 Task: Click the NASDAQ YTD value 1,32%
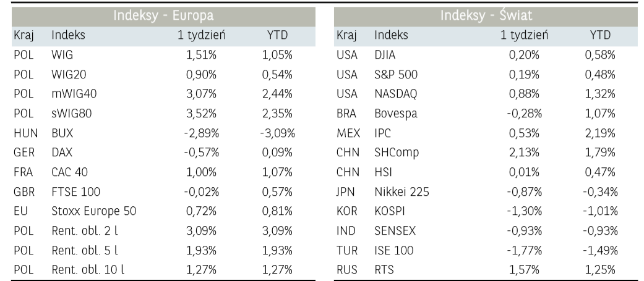(x=600, y=95)
